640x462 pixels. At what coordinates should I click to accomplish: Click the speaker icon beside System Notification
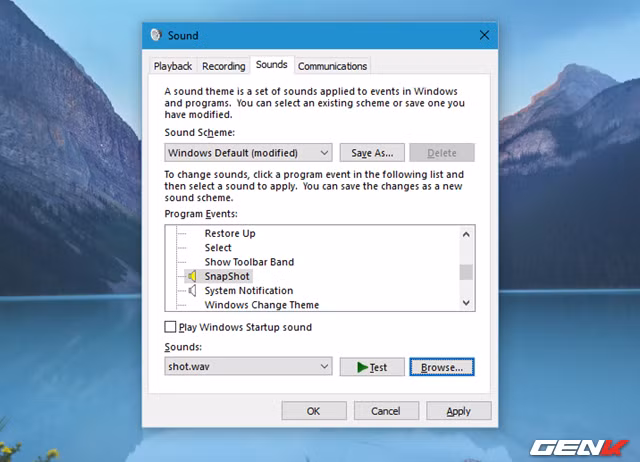[192, 291]
